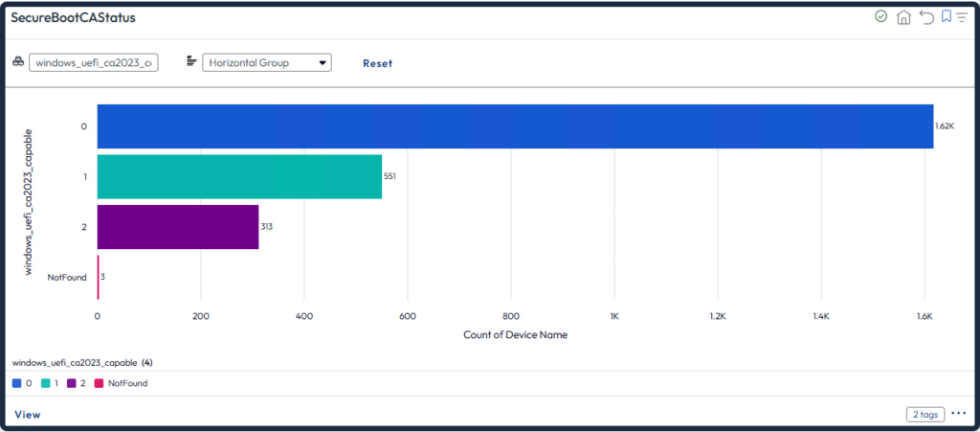Click the group-by circles icon
The width and height of the screenshot is (980, 432).
click(18, 62)
